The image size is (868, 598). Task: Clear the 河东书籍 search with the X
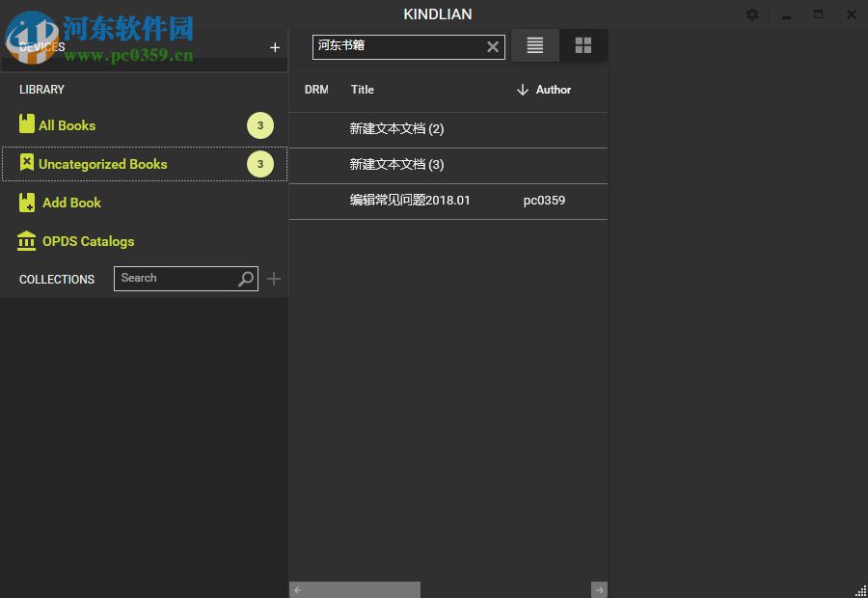click(x=492, y=46)
